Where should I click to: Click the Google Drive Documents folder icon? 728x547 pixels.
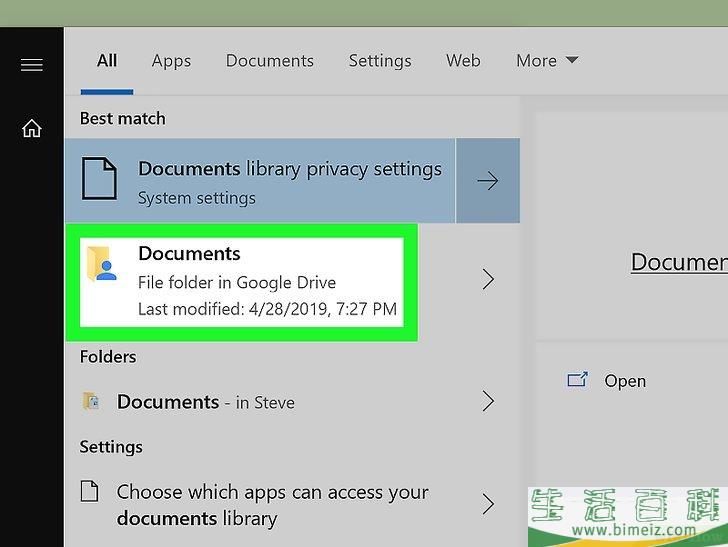(103, 264)
